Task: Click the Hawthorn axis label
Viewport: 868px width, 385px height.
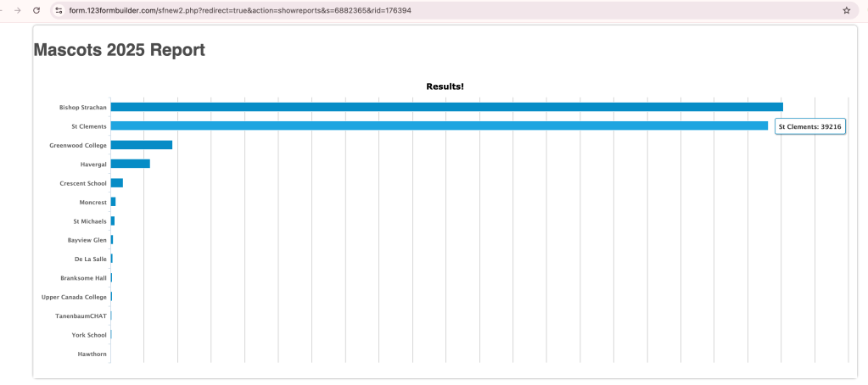Action: (x=92, y=354)
